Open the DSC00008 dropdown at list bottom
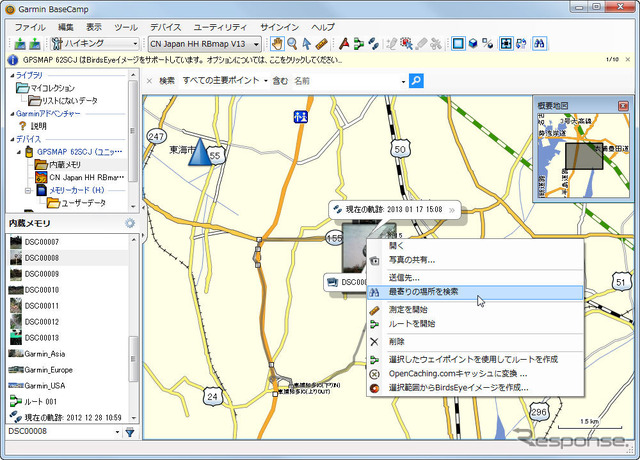The width and height of the screenshot is (640, 460). 118,432
